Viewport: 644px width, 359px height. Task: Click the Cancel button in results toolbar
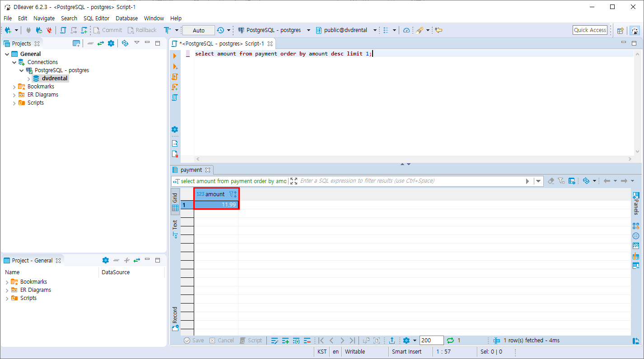pyautogui.click(x=221, y=341)
